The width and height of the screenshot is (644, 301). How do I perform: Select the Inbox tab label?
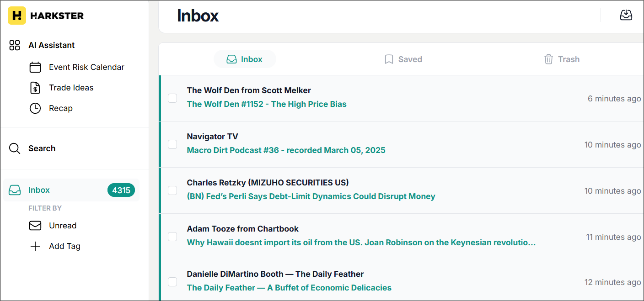click(x=252, y=59)
